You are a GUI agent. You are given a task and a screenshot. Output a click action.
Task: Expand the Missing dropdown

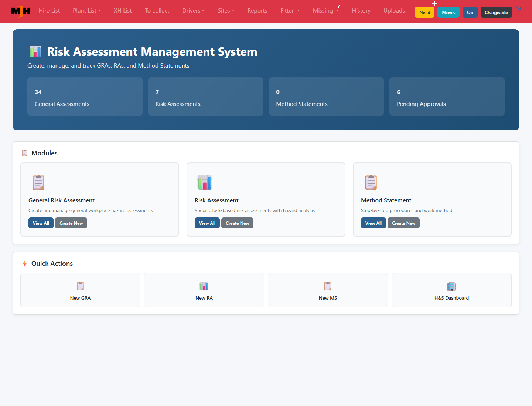pyautogui.click(x=326, y=11)
